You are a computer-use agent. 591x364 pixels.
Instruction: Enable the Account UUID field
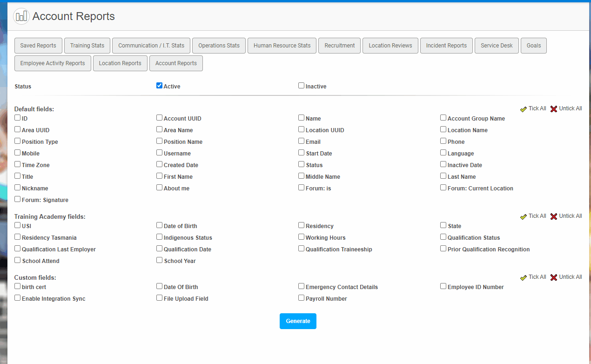(159, 117)
